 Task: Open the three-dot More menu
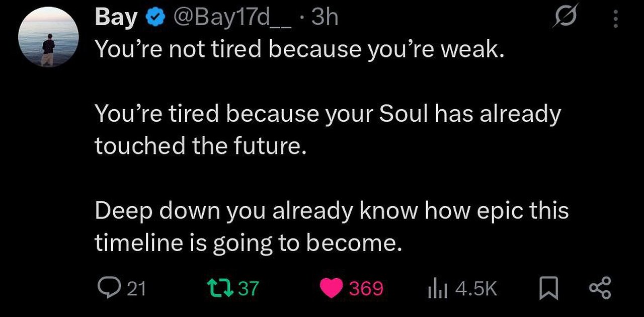(614, 20)
